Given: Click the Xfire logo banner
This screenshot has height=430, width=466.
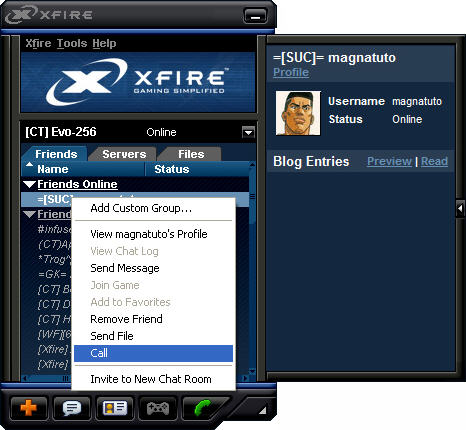Looking at the screenshot, I should click(138, 82).
